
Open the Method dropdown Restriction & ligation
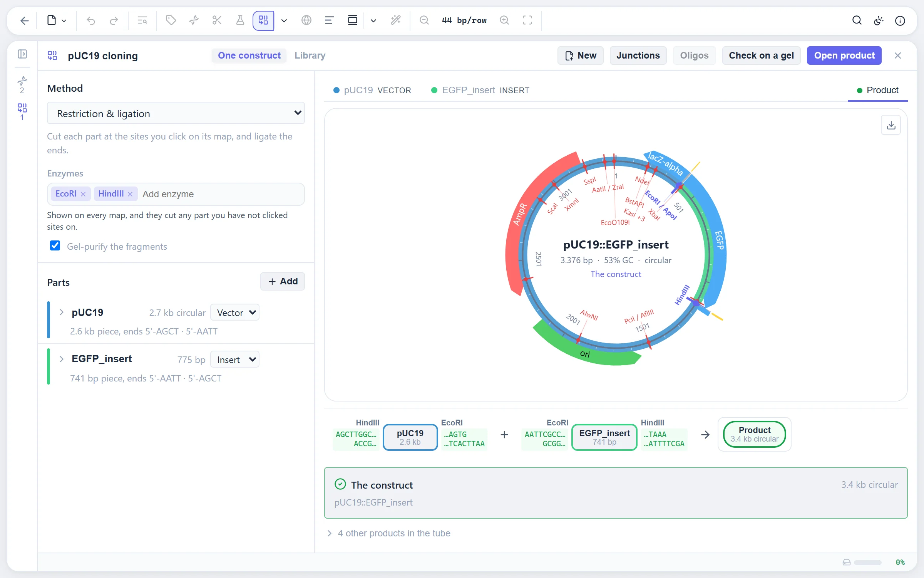176,113
